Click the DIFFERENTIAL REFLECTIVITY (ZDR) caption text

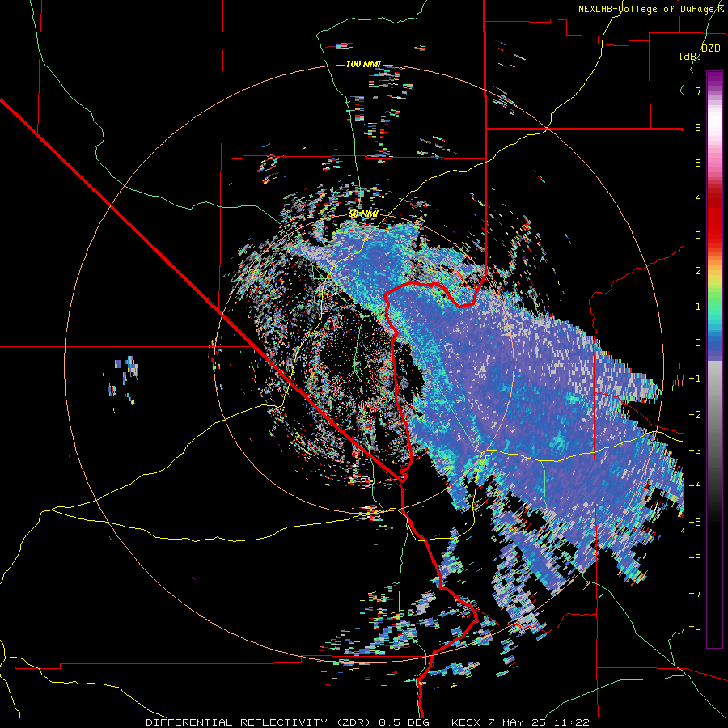[x=259, y=722]
